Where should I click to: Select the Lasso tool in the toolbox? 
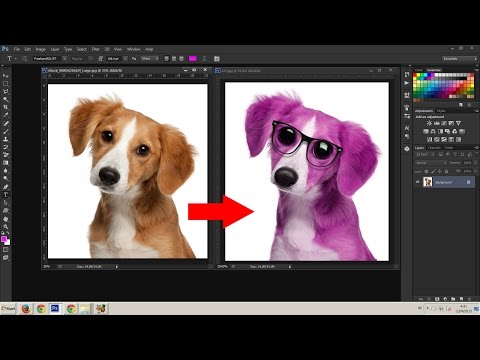point(6,92)
